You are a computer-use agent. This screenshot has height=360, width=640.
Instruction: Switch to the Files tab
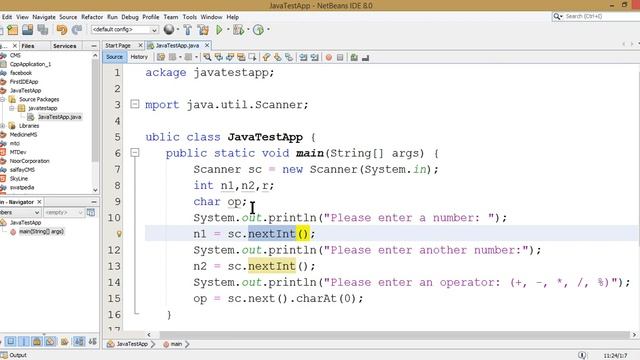click(28, 46)
